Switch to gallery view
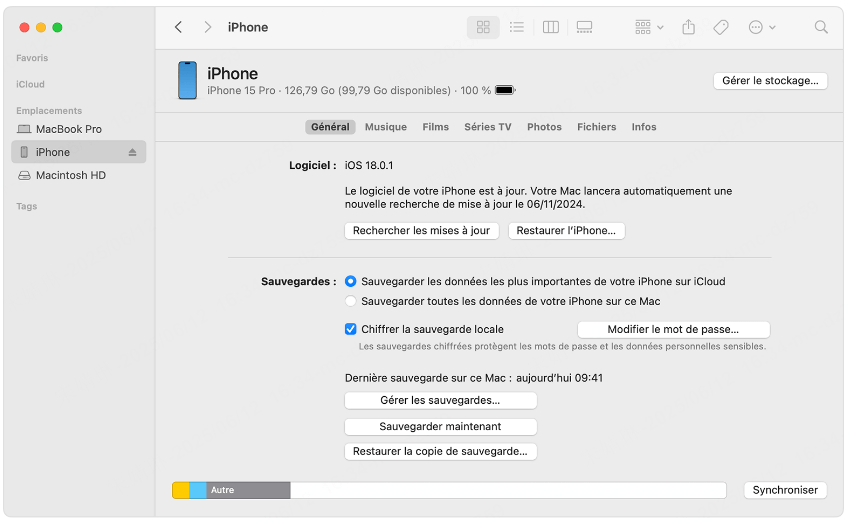 (x=584, y=27)
